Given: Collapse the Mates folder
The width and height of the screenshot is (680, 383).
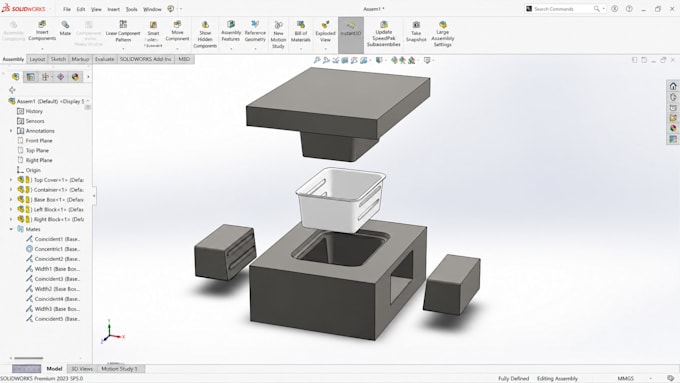Looking at the screenshot, I should [11, 229].
